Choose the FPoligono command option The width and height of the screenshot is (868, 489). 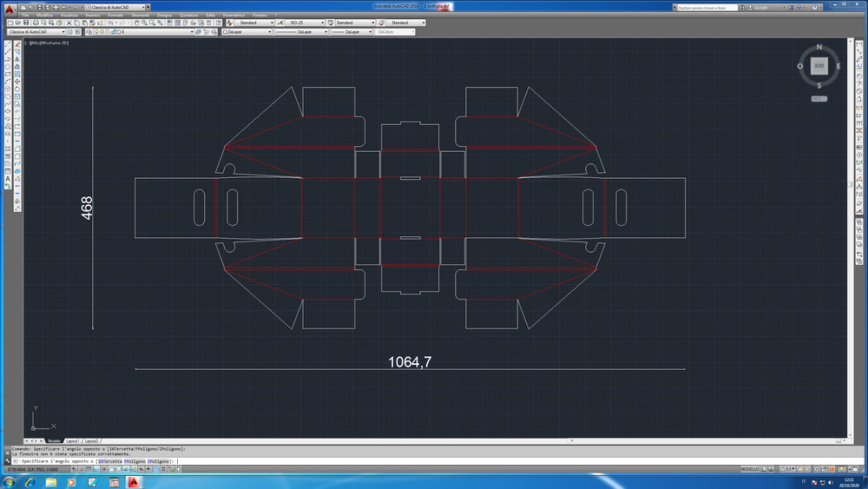135,461
